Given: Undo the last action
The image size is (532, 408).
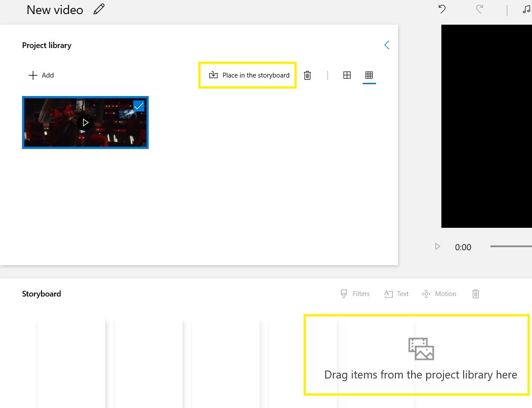Looking at the screenshot, I should 442,9.
